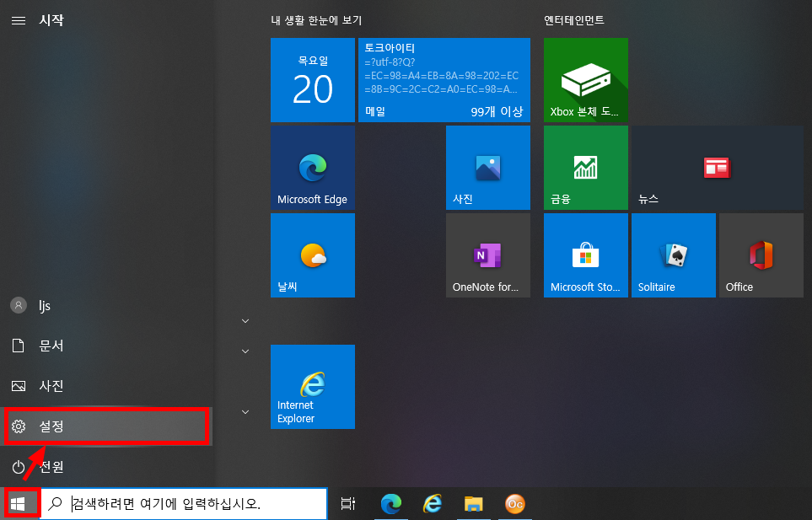The width and height of the screenshot is (812, 520).
Task: Click the 엔터테인먼트 group title
Action: (x=573, y=20)
